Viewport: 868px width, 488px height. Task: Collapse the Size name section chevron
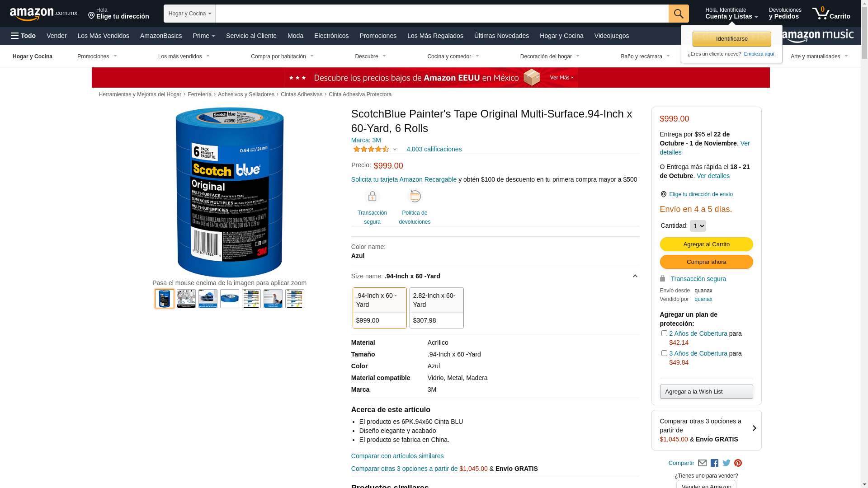tap(635, 276)
